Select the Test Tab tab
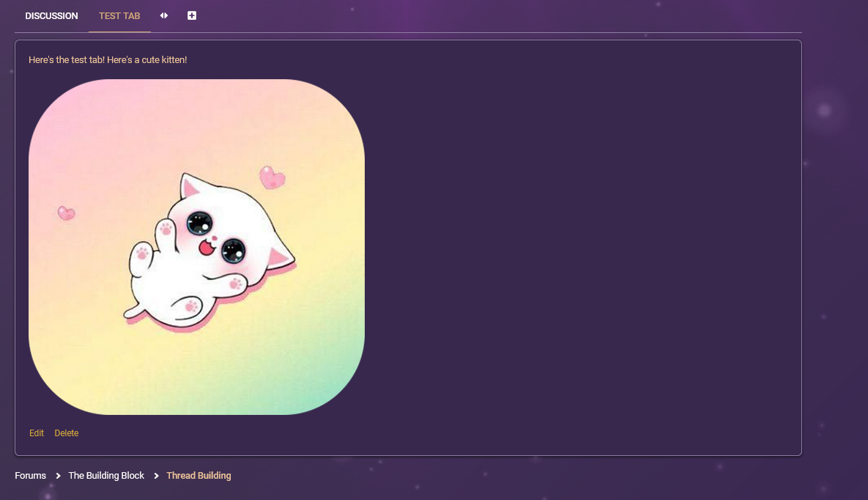The width and height of the screenshot is (868, 500). [119, 16]
